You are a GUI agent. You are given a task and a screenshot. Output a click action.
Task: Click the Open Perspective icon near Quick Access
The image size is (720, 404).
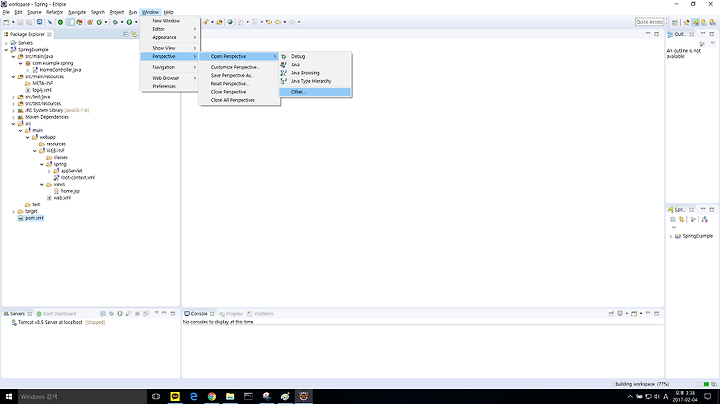(x=675, y=22)
